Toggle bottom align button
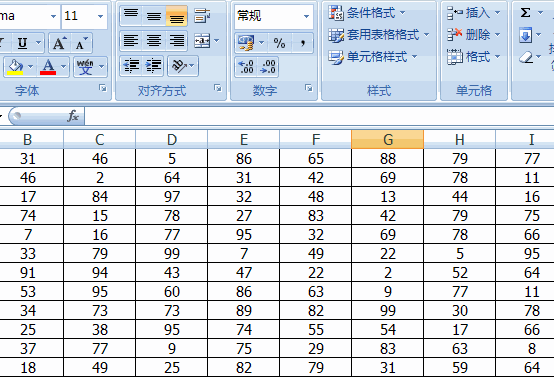Screen dimensions: 554x377 176,16
